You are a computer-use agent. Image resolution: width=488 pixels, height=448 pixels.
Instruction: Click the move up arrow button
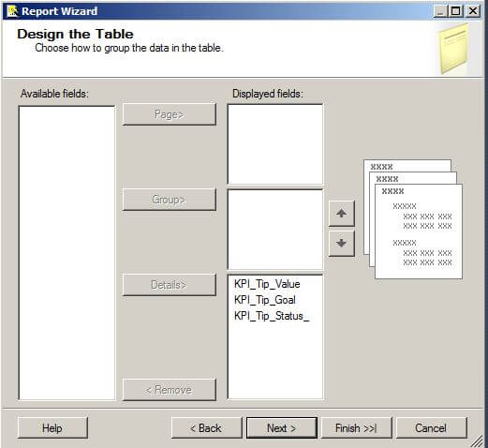342,214
